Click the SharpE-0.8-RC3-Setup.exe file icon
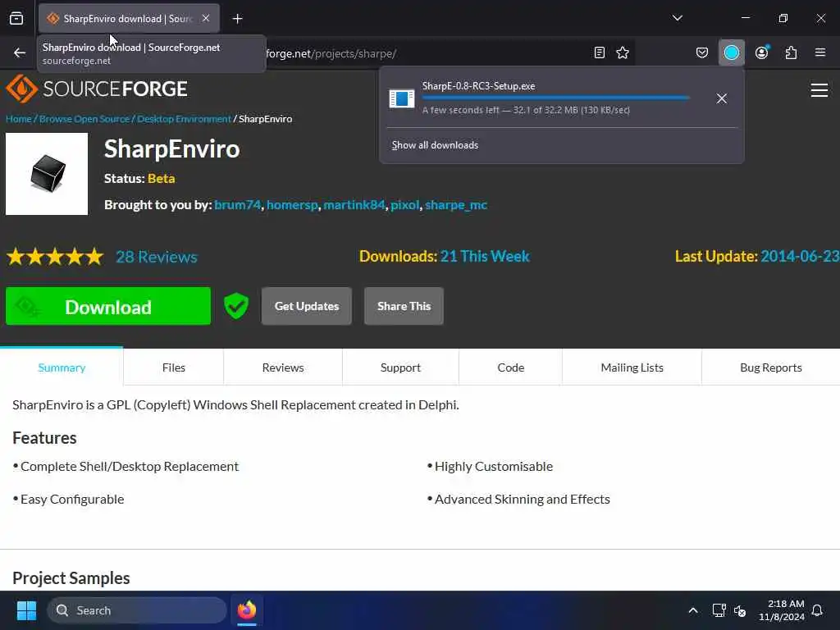 (402, 98)
